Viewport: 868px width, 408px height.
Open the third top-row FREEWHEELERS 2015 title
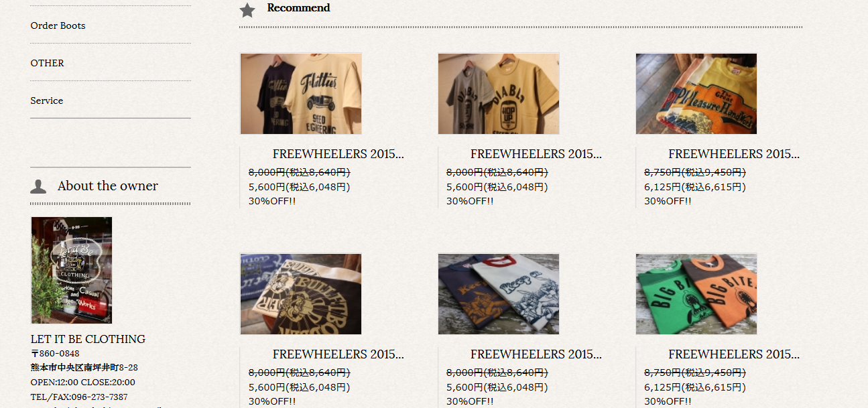(x=734, y=154)
